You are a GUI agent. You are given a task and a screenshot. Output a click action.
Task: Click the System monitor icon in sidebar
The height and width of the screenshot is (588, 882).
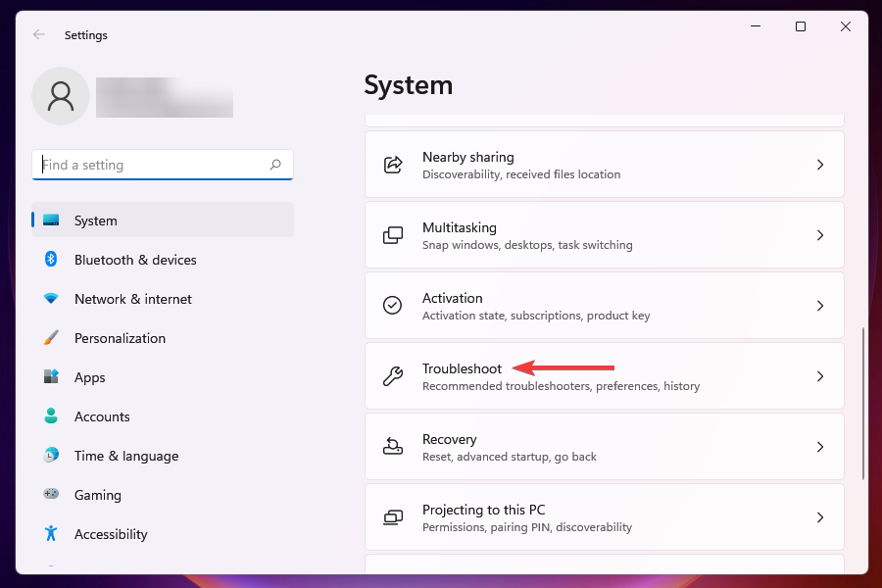click(x=51, y=220)
